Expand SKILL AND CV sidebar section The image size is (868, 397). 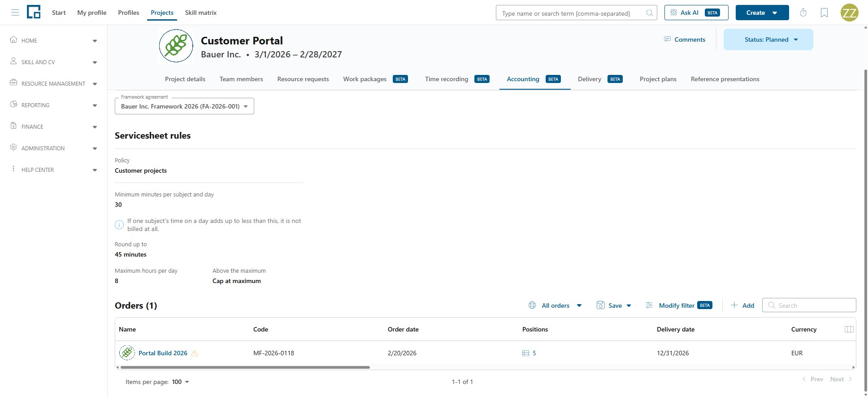(53, 62)
